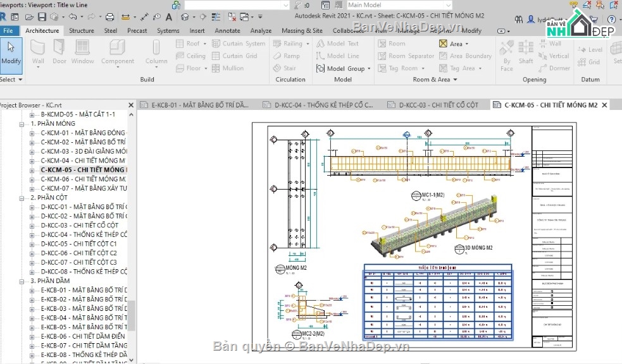The image size is (622, 364).
Task: Click the Room Separator button
Action: coord(406,56)
